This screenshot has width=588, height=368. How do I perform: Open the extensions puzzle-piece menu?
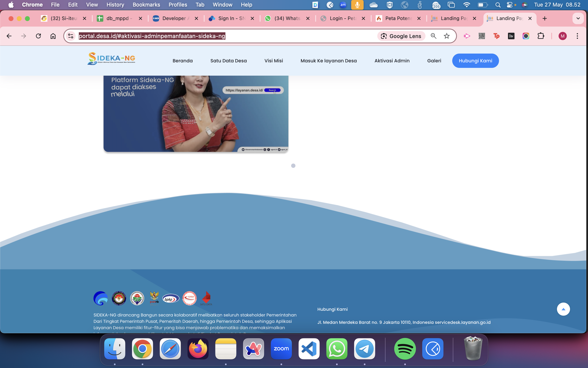coord(541,36)
